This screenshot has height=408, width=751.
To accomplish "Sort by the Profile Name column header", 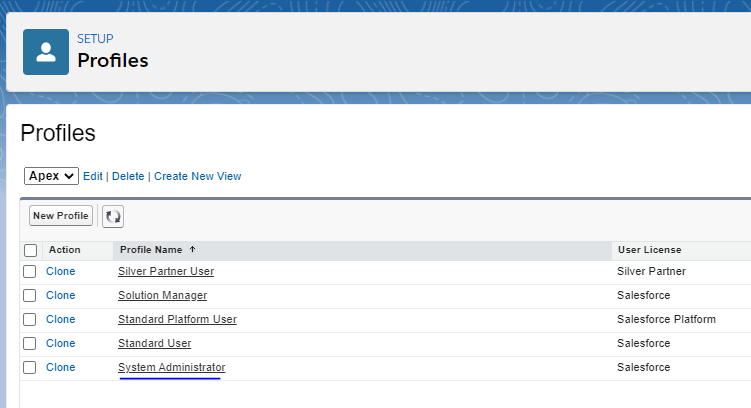I will 152,250.
